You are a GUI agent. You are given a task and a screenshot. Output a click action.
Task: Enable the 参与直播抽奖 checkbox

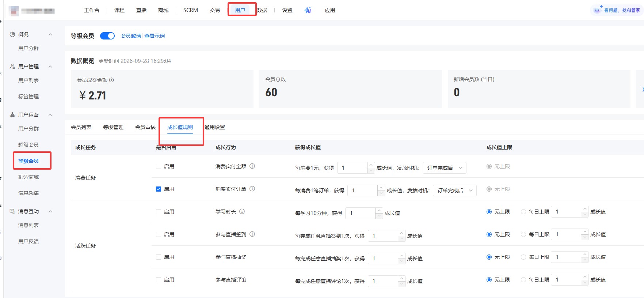pyautogui.click(x=159, y=257)
